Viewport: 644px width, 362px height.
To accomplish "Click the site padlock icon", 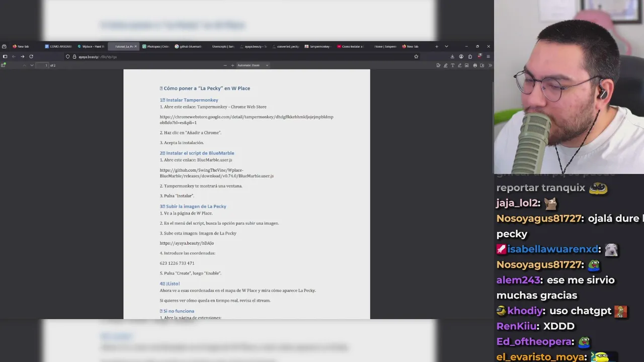I will [x=74, y=57].
